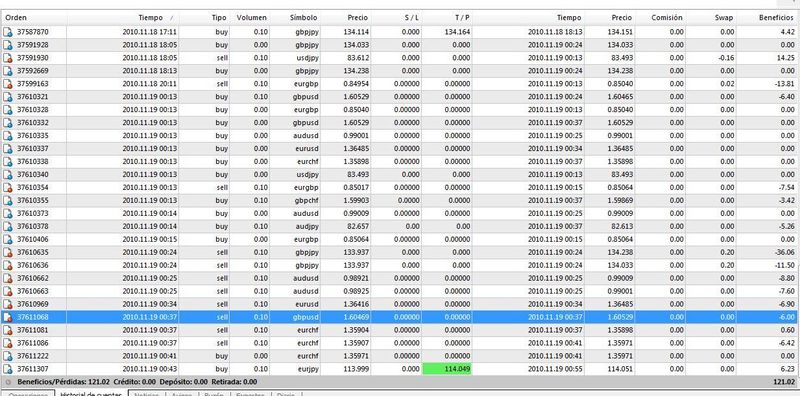Select the gbpusd sell row 37611068
Screen dimensions: 800x396
coord(400,317)
